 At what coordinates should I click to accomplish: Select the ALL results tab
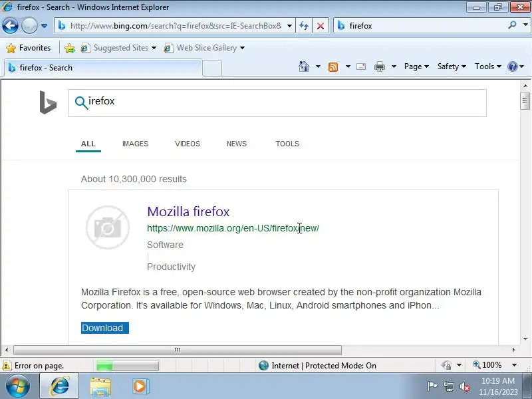[88, 144]
